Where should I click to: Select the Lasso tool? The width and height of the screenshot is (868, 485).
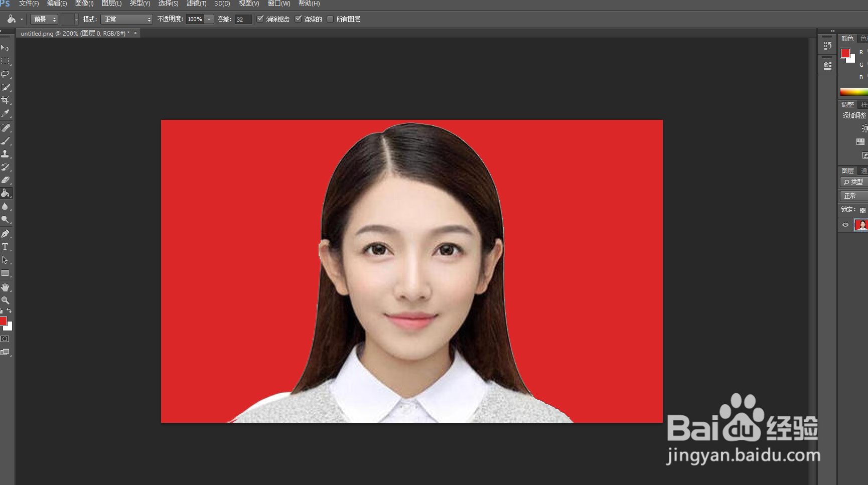[6, 74]
